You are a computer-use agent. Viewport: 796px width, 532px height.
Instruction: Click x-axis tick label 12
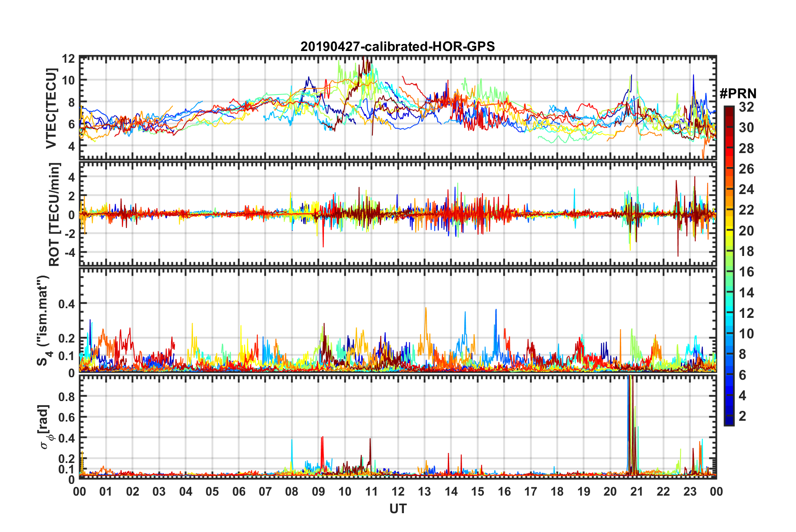tap(398, 491)
